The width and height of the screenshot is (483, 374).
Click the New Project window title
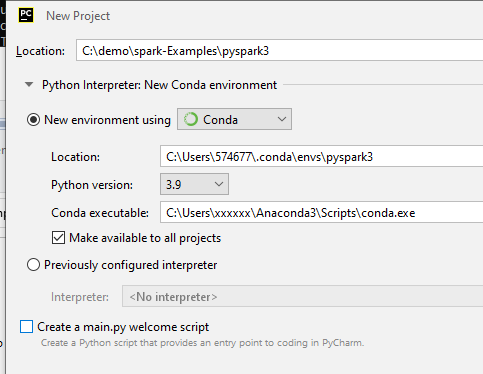(x=78, y=16)
